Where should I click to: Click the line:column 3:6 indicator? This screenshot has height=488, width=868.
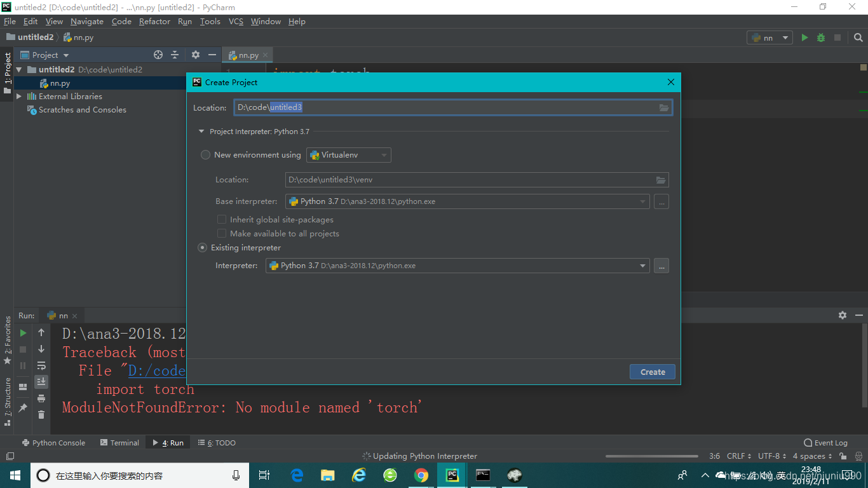714,456
